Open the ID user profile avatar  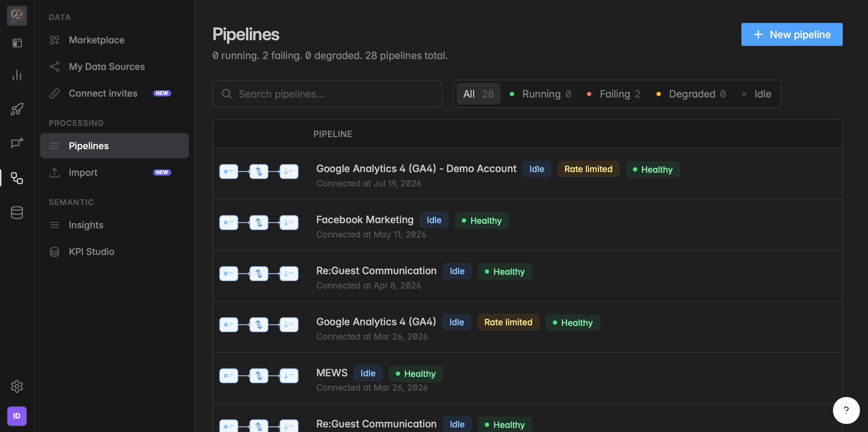coord(17,416)
